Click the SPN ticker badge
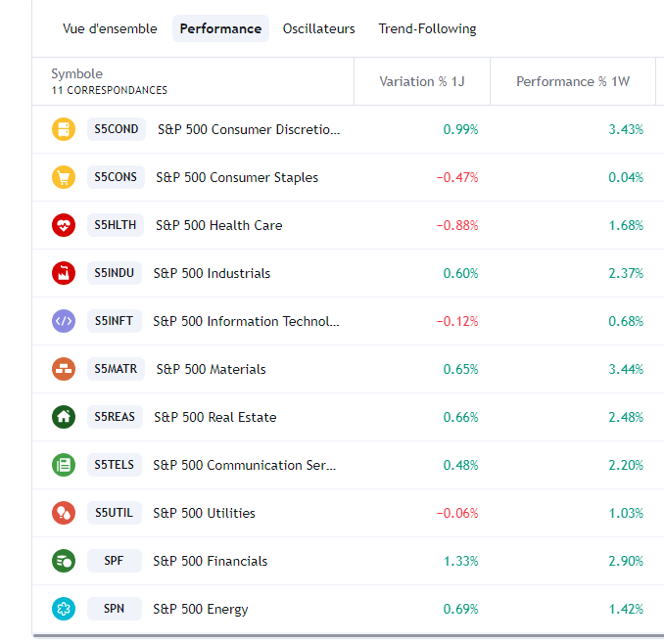Screen dimensions: 664x644 pyautogui.click(x=114, y=609)
